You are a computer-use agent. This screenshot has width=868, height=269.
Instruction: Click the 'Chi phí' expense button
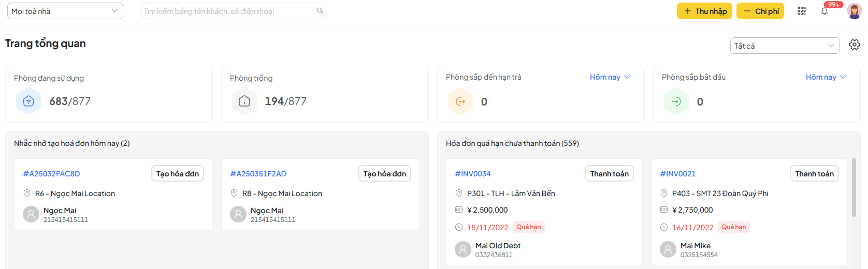tap(760, 11)
